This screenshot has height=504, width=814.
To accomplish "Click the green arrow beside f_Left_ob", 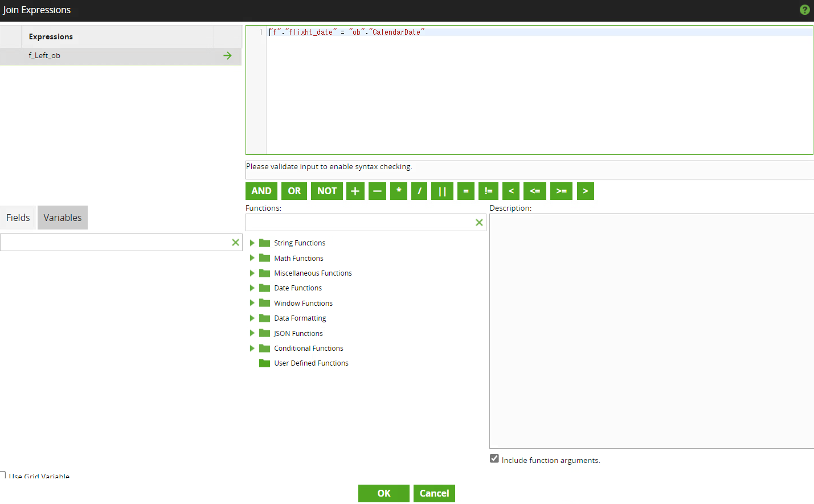I will [227, 56].
